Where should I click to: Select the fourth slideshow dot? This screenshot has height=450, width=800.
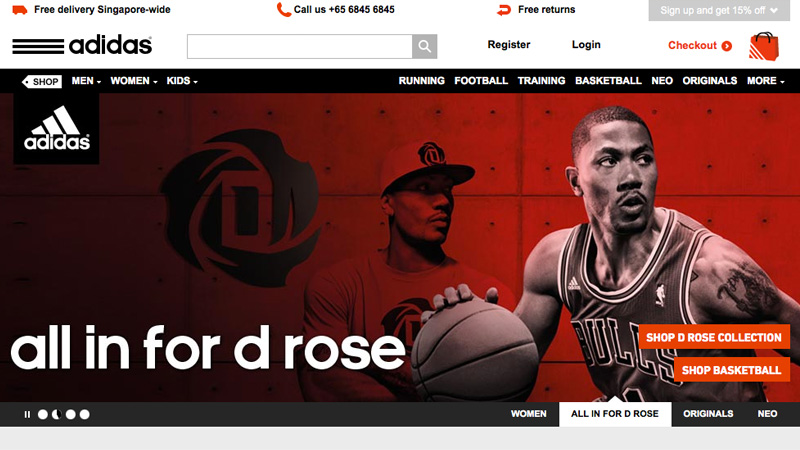point(85,414)
